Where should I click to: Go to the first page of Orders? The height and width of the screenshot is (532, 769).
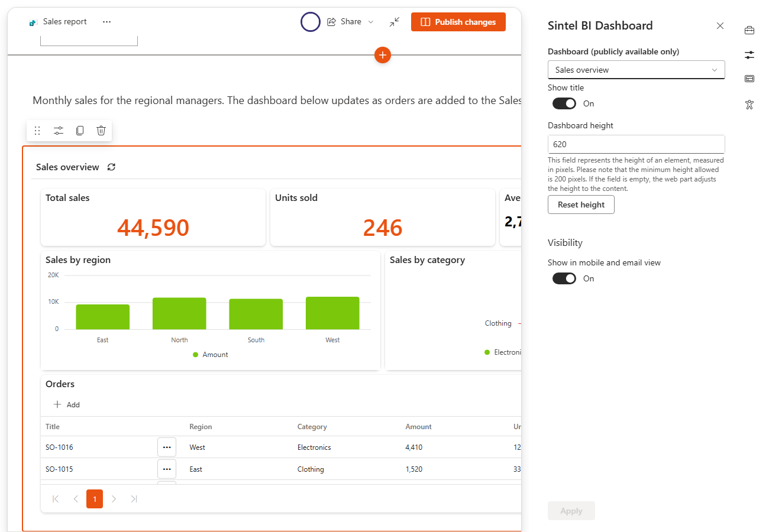tap(56, 499)
